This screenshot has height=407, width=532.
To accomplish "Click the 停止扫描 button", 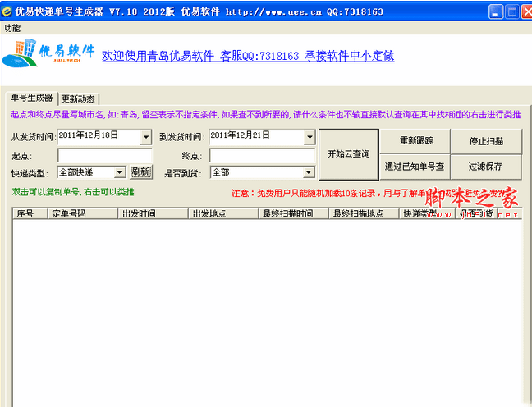I will click(486, 141).
